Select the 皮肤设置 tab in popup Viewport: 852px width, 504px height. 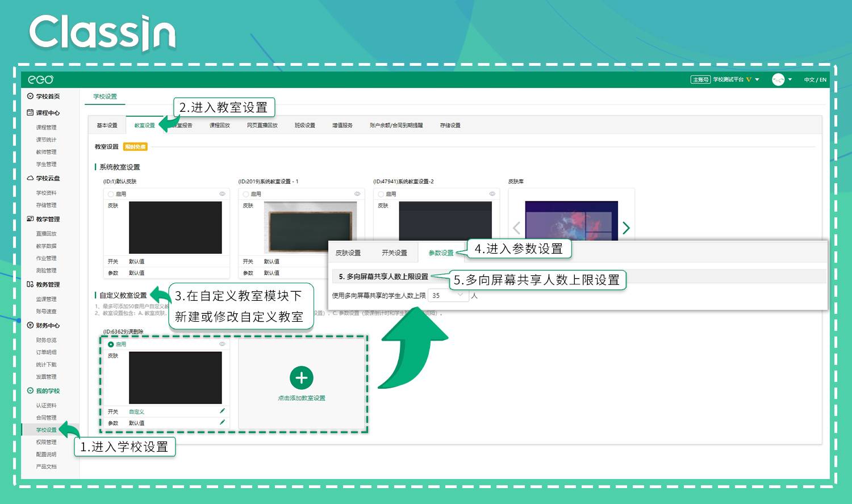pos(348,253)
